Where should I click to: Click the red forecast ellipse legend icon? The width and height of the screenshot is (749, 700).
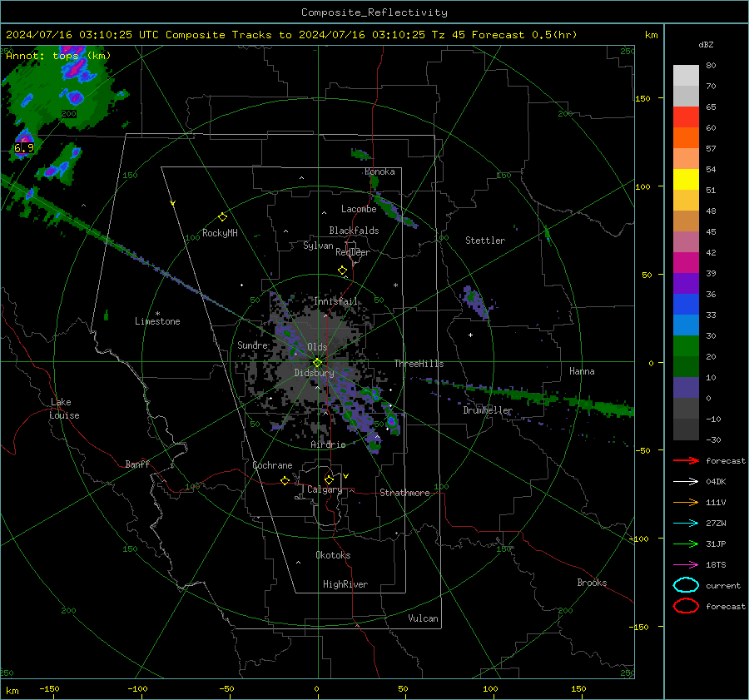coord(686,606)
